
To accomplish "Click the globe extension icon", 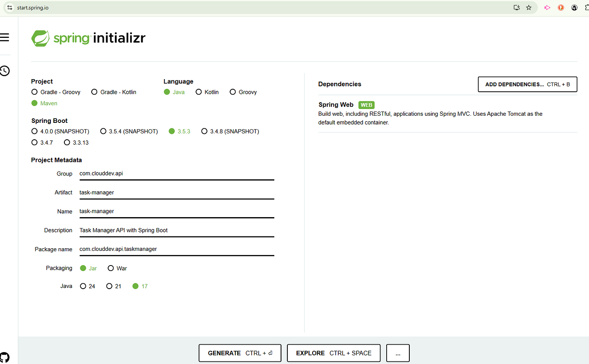I will coord(574,8).
